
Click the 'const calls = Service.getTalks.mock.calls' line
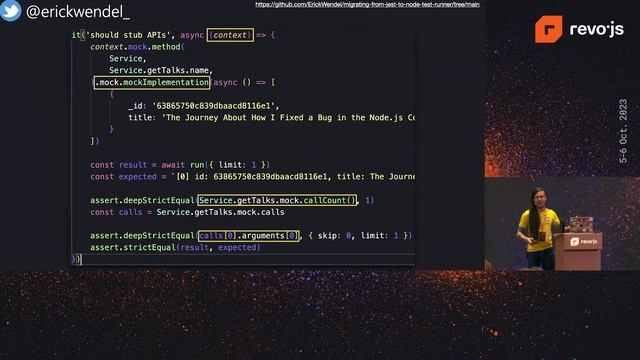[187, 212]
